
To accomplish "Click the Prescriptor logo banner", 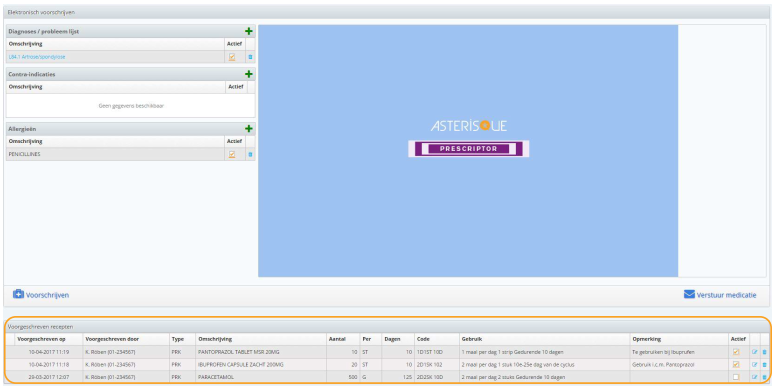I will coord(468,148).
